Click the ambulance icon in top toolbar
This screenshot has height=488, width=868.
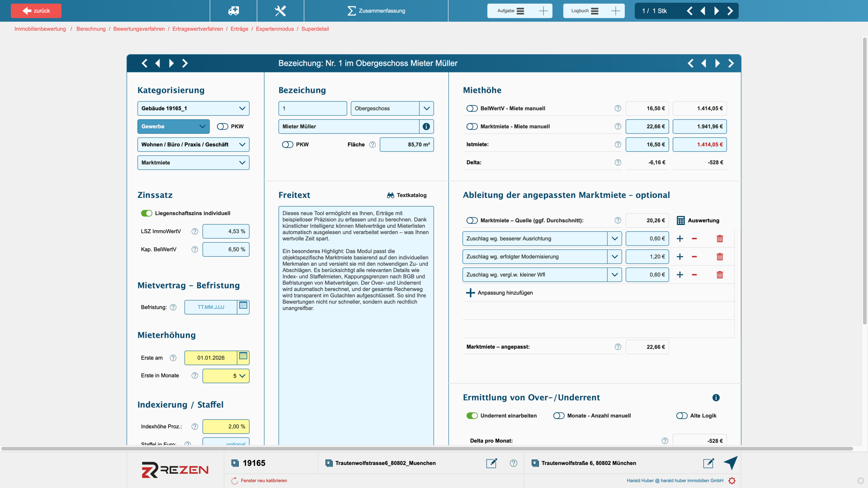(x=233, y=11)
